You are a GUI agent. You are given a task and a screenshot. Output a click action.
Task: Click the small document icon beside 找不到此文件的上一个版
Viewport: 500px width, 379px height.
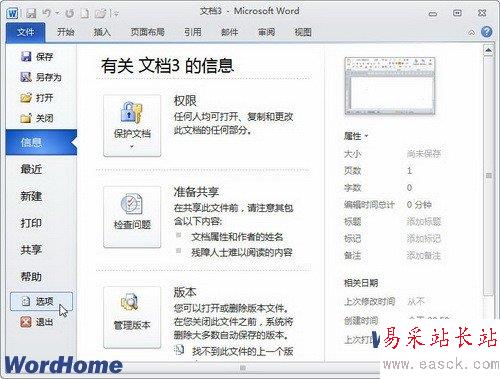pos(179,350)
